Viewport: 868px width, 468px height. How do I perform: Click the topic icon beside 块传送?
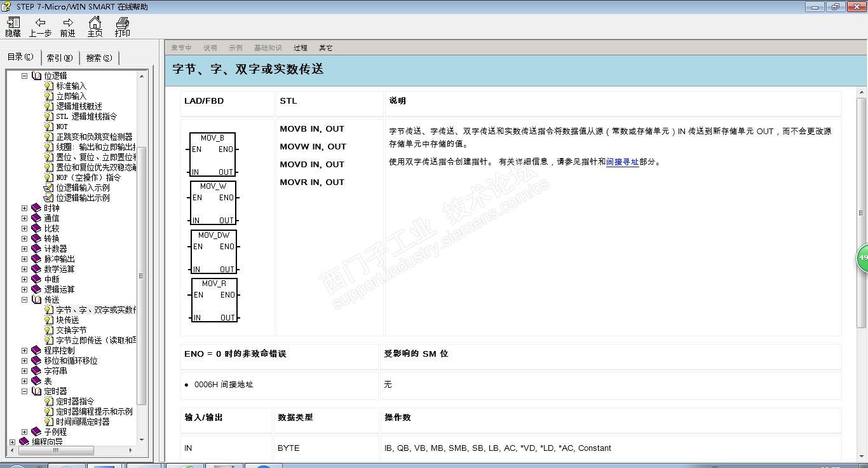tap(49, 320)
